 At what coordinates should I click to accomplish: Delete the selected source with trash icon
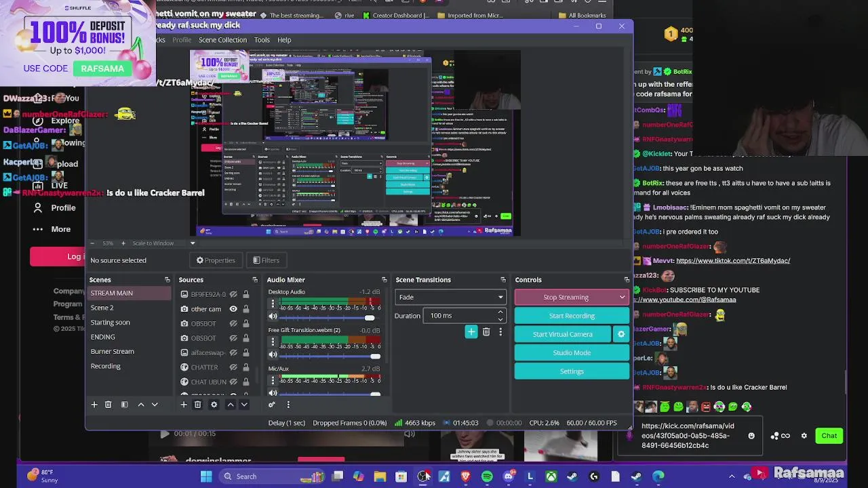pyautogui.click(x=197, y=405)
